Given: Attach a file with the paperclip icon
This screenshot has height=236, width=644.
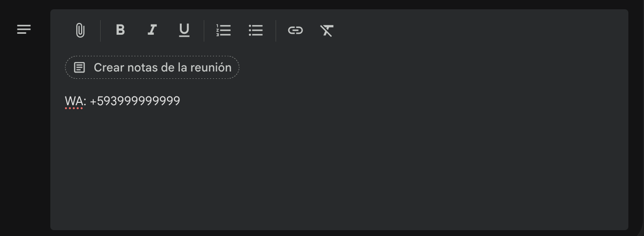Looking at the screenshot, I should [x=80, y=30].
